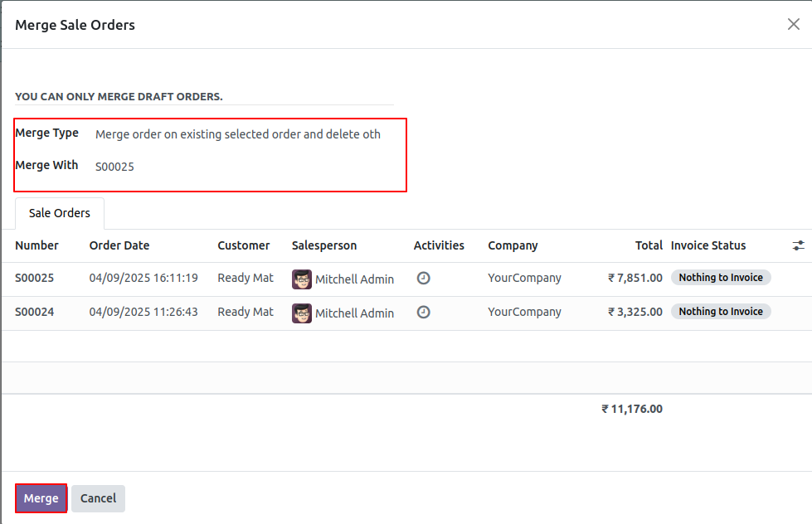Open the Merge Type dropdown
This screenshot has width=812, height=524.
[238, 133]
